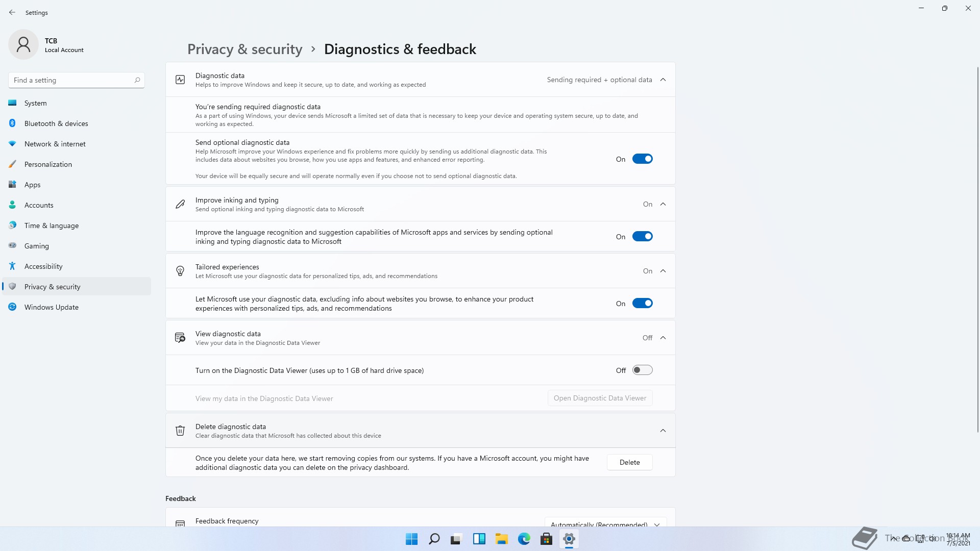Collapse the Diagnostic data section chevron

663,80
